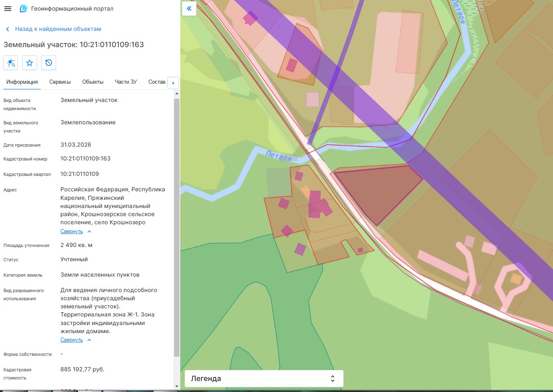Click the back arrow to found objects

click(x=8, y=29)
